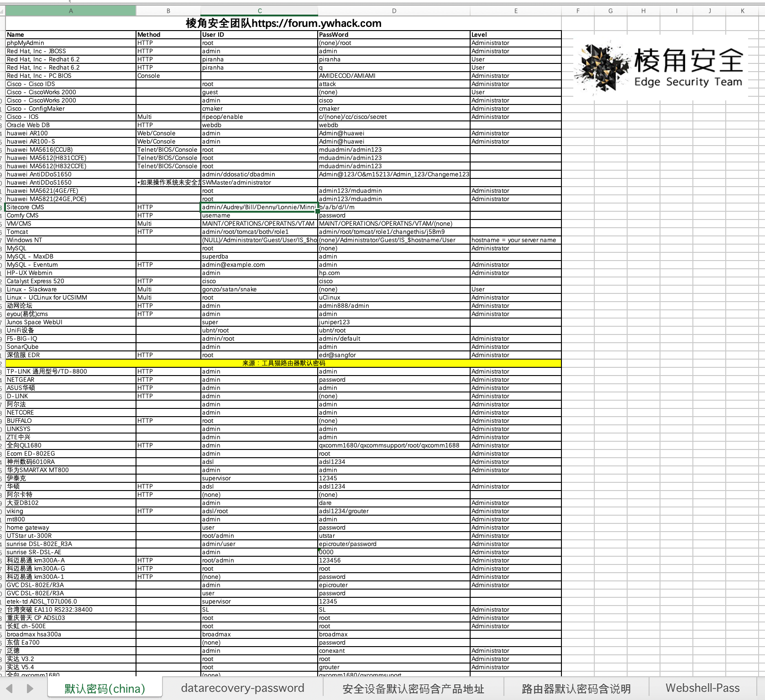Image resolution: width=765 pixels, height=700 pixels.
Task: Click the 'MySQL - MaxDB' cell
Action: point(71,256)
